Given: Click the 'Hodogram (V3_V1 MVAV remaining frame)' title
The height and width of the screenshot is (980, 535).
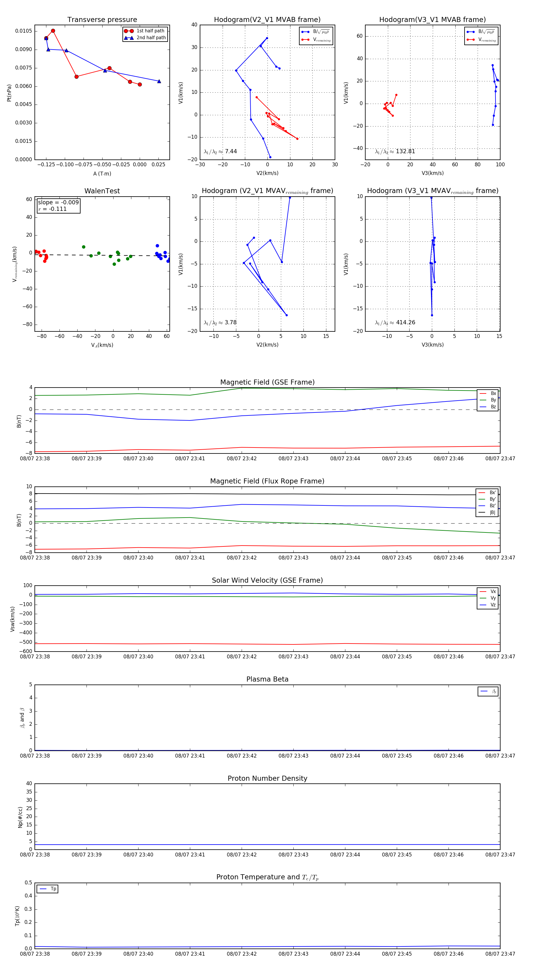Looking at the screenshot, I should pos(432,191).
